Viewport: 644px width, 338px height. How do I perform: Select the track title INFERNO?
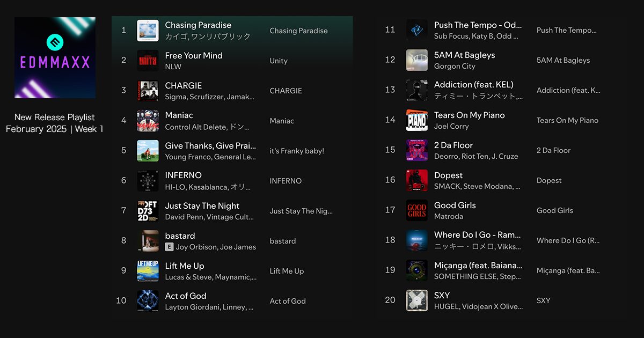tap(183, 175)
